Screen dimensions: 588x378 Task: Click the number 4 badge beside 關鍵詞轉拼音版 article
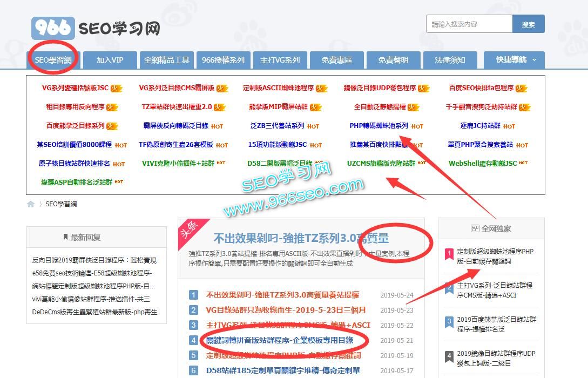pyautogui.click(x=193, y=340)
